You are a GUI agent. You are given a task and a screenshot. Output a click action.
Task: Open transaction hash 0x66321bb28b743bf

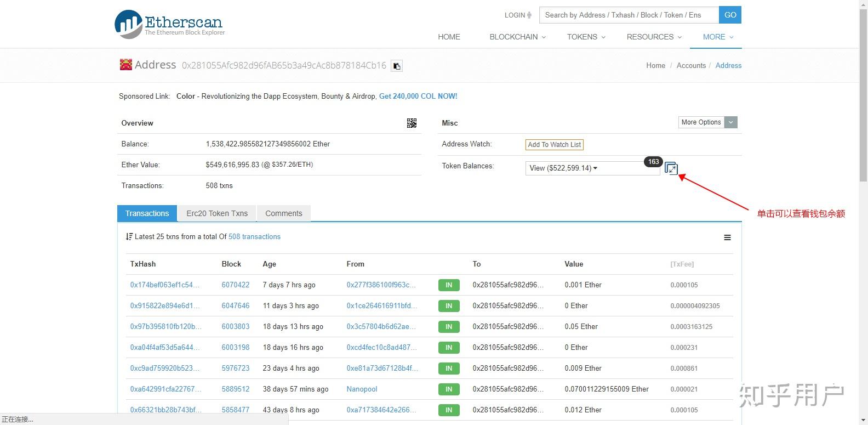[x=165, y=410]
